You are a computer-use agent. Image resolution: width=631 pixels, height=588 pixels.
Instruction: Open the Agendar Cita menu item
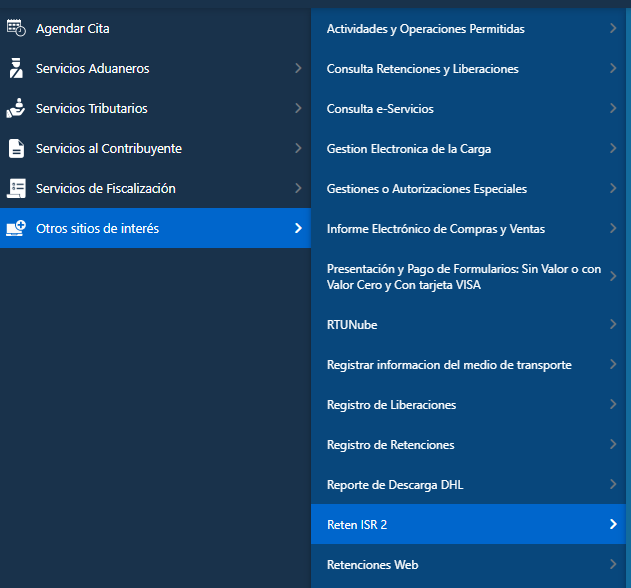70,29
